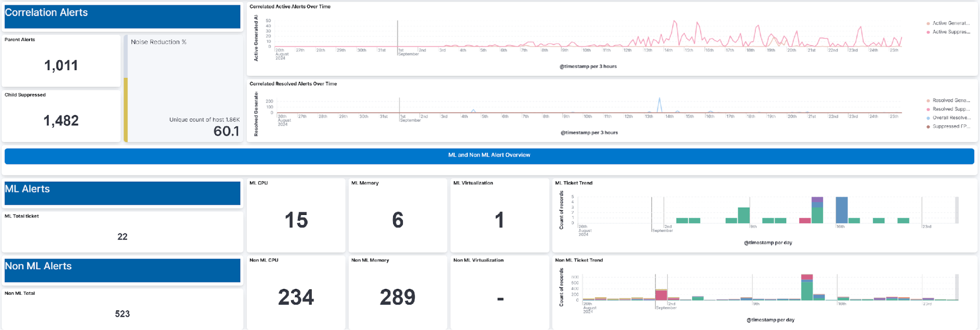980x330 pixels.
Task: Click the tallest bar in Non ML Ticket Trend
Action: click(x=807, y=287)
